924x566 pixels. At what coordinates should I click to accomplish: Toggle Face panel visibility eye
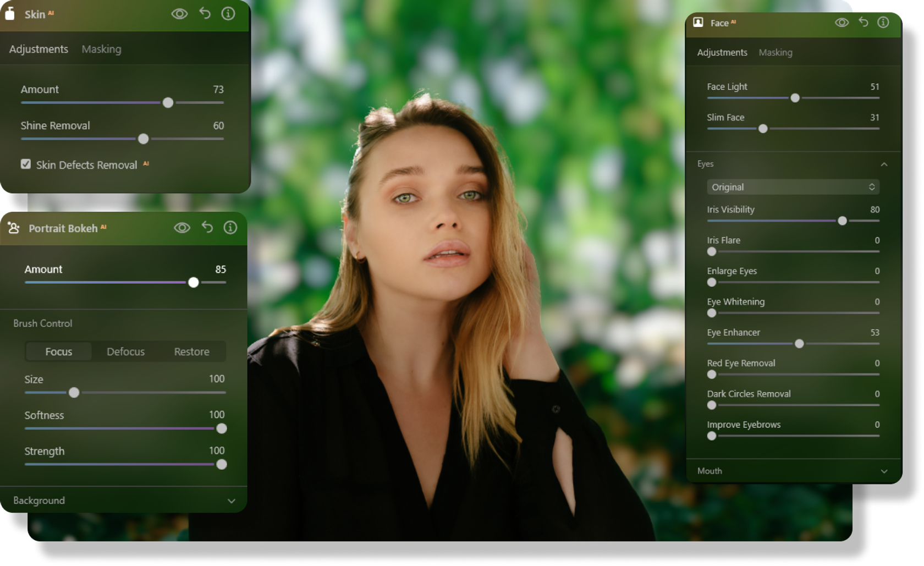click(842, 23)
